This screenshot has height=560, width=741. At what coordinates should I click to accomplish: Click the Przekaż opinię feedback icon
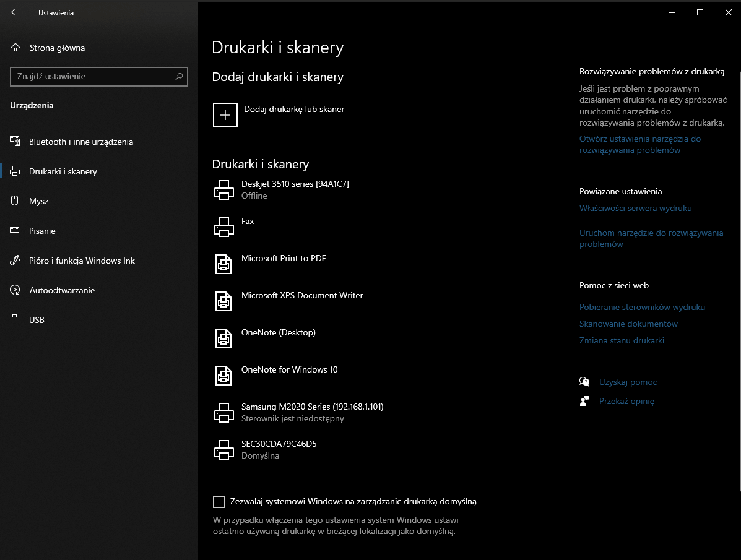pos(584,401)
